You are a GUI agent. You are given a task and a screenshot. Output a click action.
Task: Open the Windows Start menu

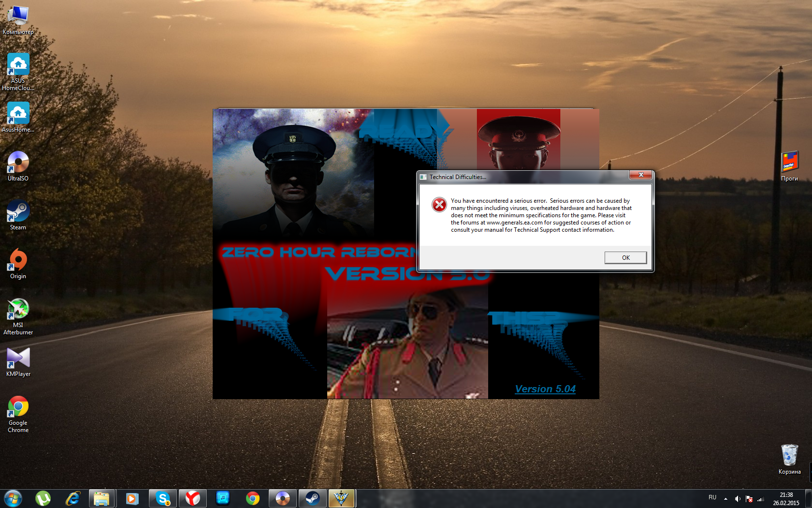pos(13,498)
